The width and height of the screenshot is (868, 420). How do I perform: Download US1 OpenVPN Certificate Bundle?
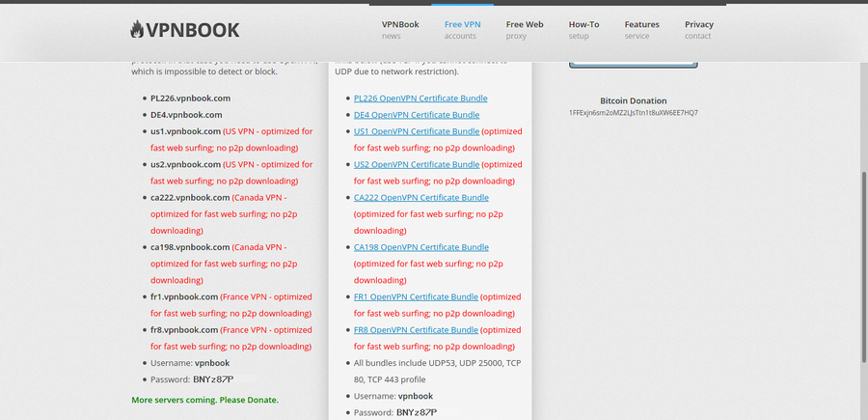417,131
